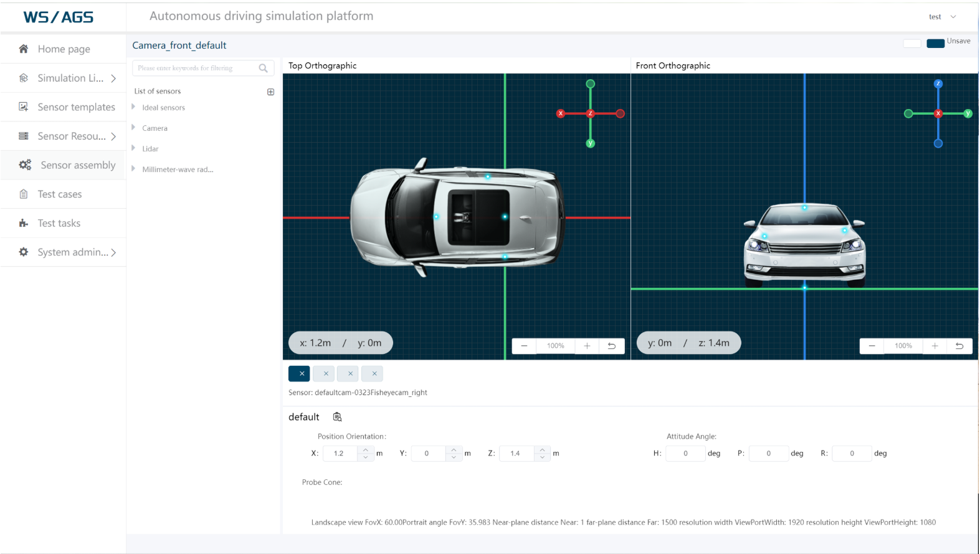Viewport: 980px width, 554px height.
Task: Click the Z position input field
Action: pyautogui.click(x=517, y=453)
